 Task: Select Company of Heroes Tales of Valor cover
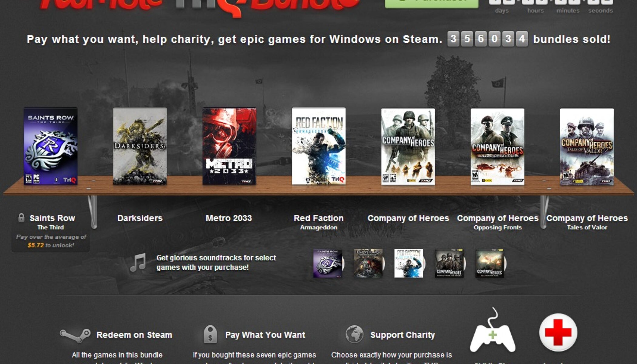587,147
